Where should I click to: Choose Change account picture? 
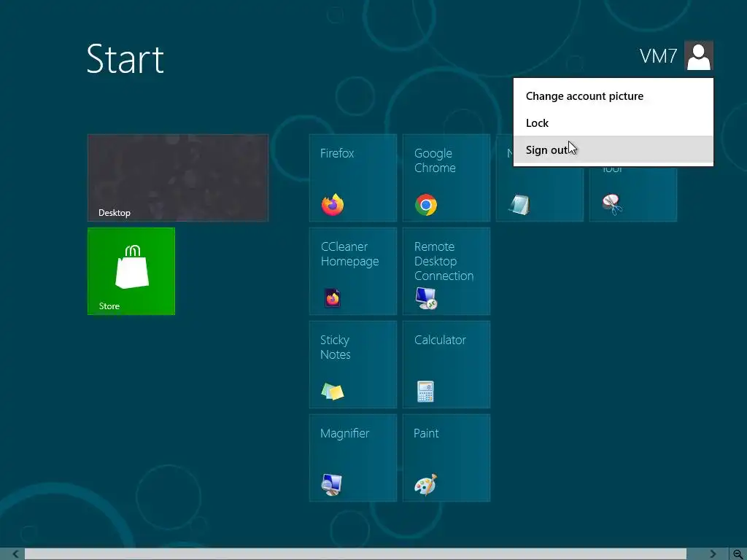coord(613,96)
